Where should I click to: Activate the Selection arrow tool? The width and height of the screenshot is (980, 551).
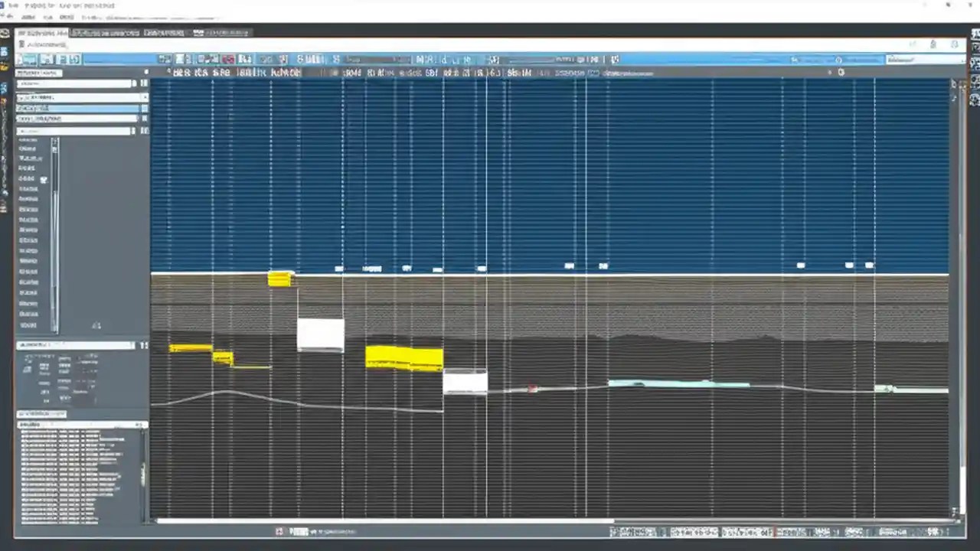pyautogui.click(x=165, y=59)
